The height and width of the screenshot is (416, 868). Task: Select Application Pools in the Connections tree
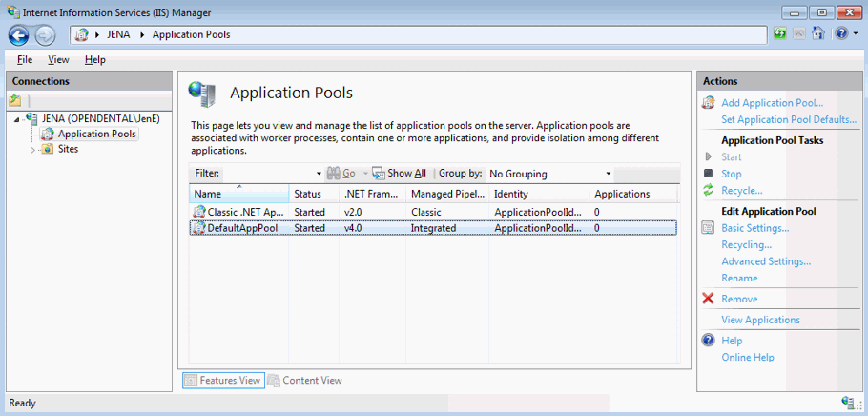(x=97, y=134)
